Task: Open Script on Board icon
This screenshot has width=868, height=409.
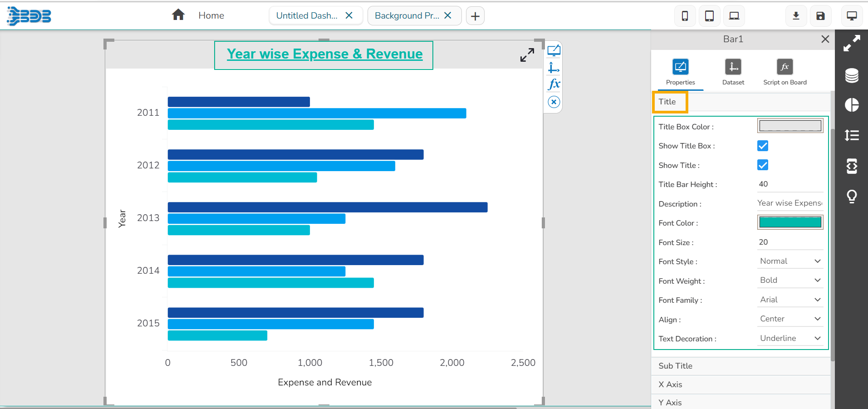Action: [785, 67]
